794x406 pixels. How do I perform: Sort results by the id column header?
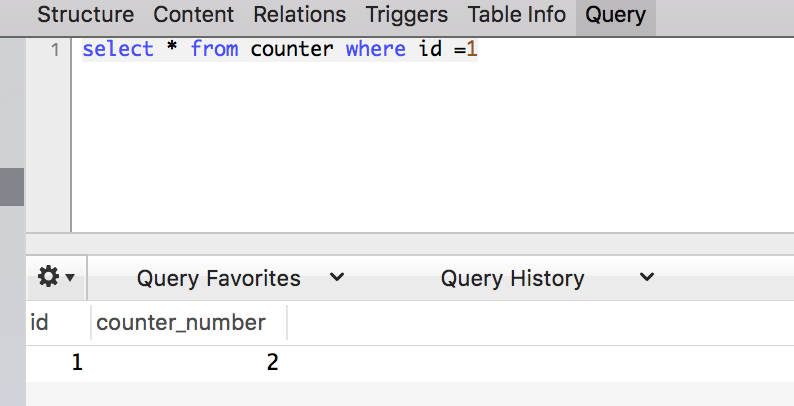click(x=40, y=322)
